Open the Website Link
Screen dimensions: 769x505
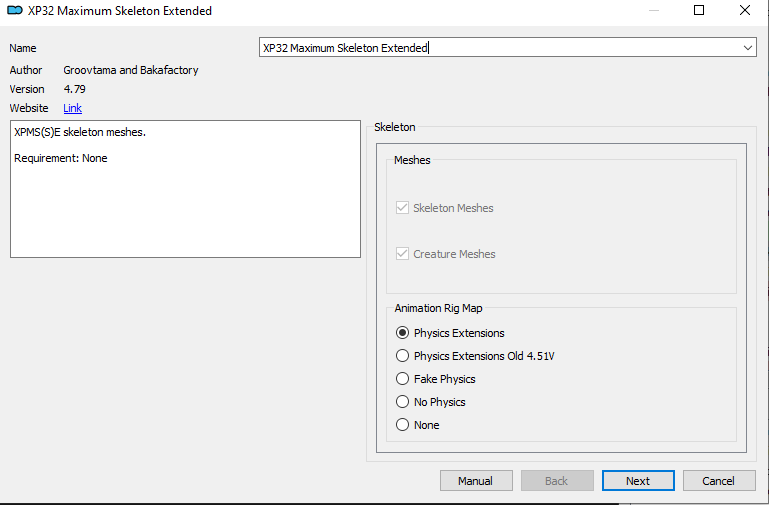[x=73, y=108]
